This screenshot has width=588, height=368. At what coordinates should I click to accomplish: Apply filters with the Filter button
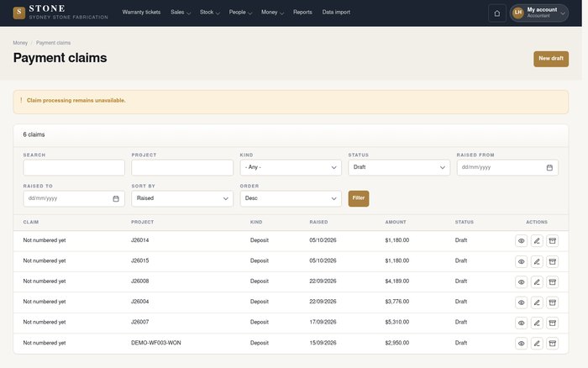359,198
